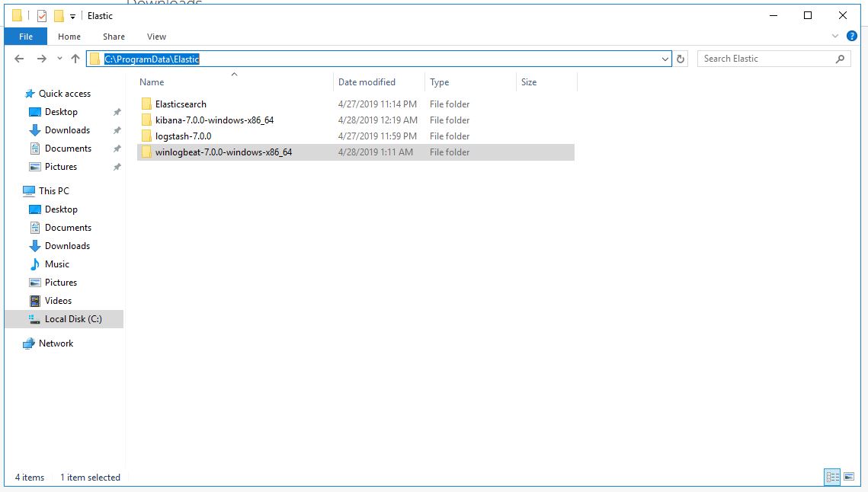This screenshot has width=868, height=492.
Task: Open Desktop under Quick access
Action: click(61, 112)
